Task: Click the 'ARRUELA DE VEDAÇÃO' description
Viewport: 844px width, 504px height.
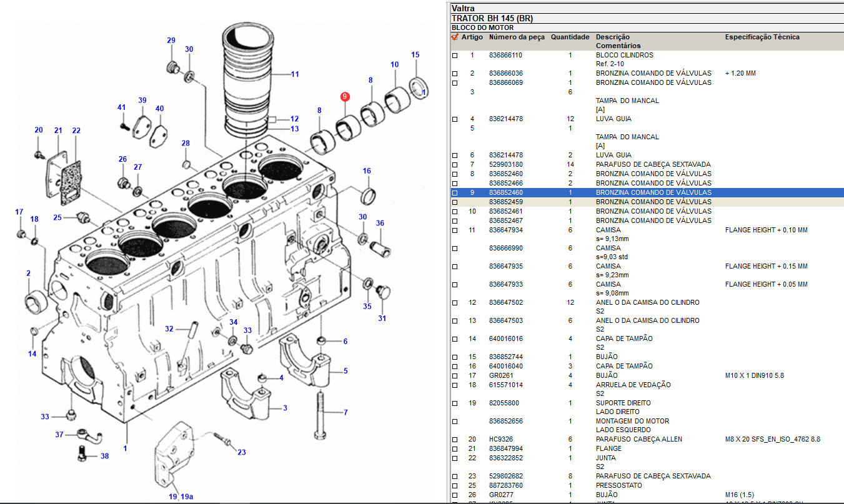Action: point(633,385)
